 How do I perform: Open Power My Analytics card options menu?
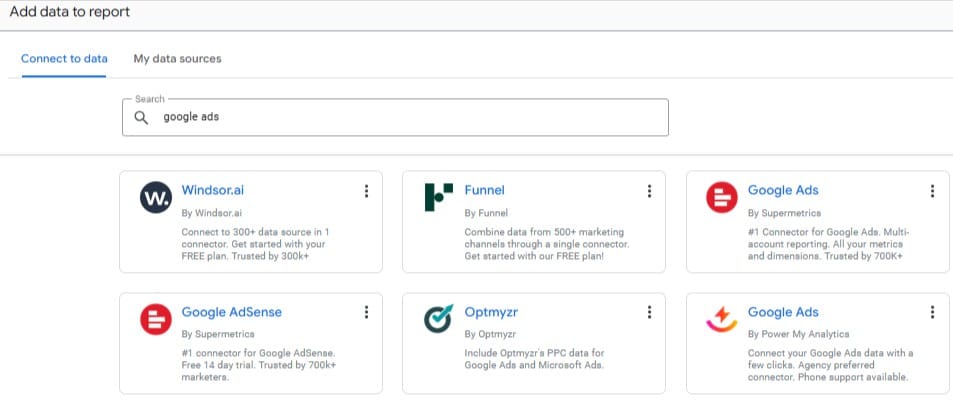pyautogui.click(x=932, y=312)
